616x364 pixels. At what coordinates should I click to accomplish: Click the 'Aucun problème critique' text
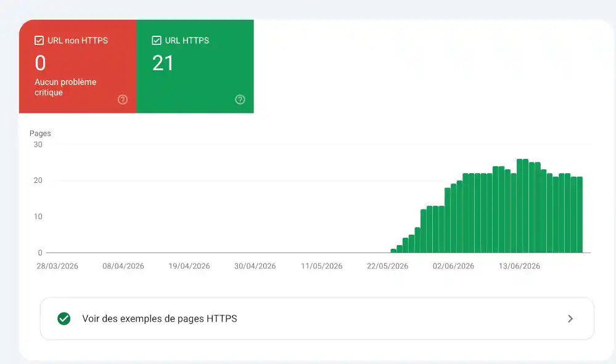tap(65, 87)
